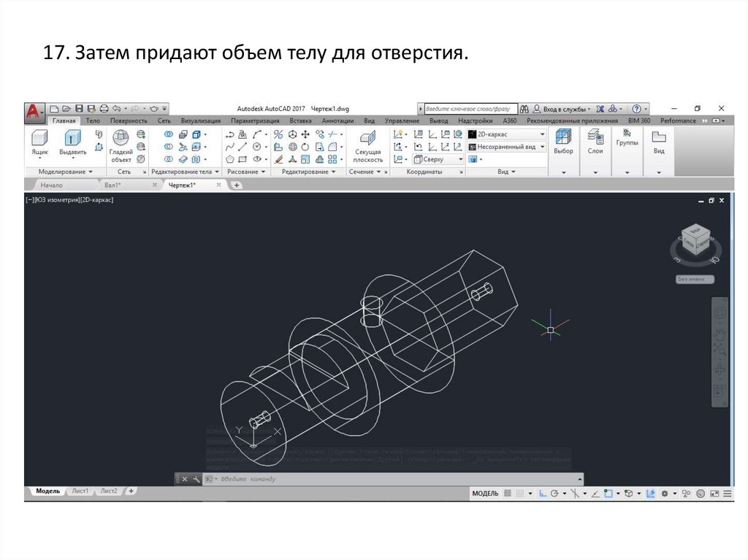Viewport: 748px width, 560px height.
Task: Click the Save diskette icon
Action: (x=79, y=109)
